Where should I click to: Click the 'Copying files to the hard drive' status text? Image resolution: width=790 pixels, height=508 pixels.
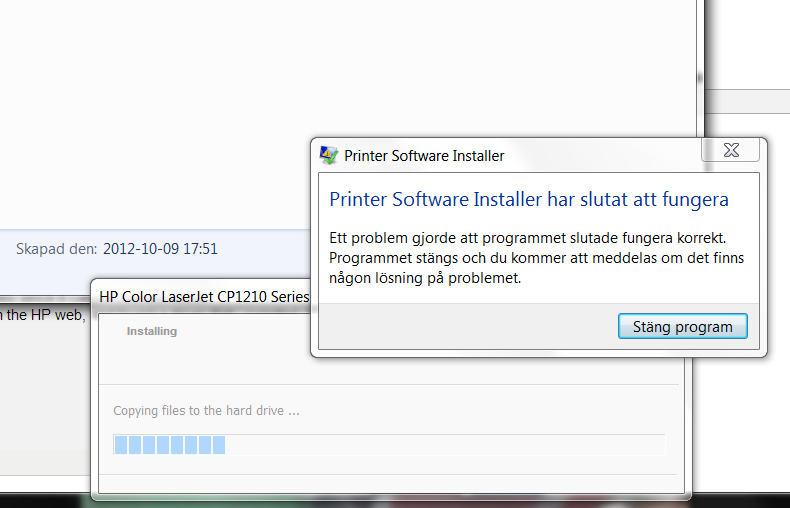[206, 411]
